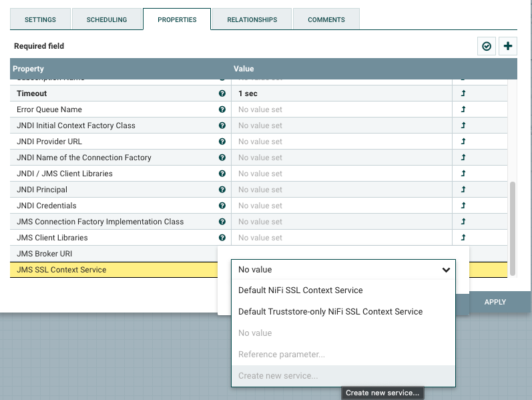Click the arrow icon in Error Queue Name row
The height and width of the screenshot is (400, 532).
[x=463, y=110]
